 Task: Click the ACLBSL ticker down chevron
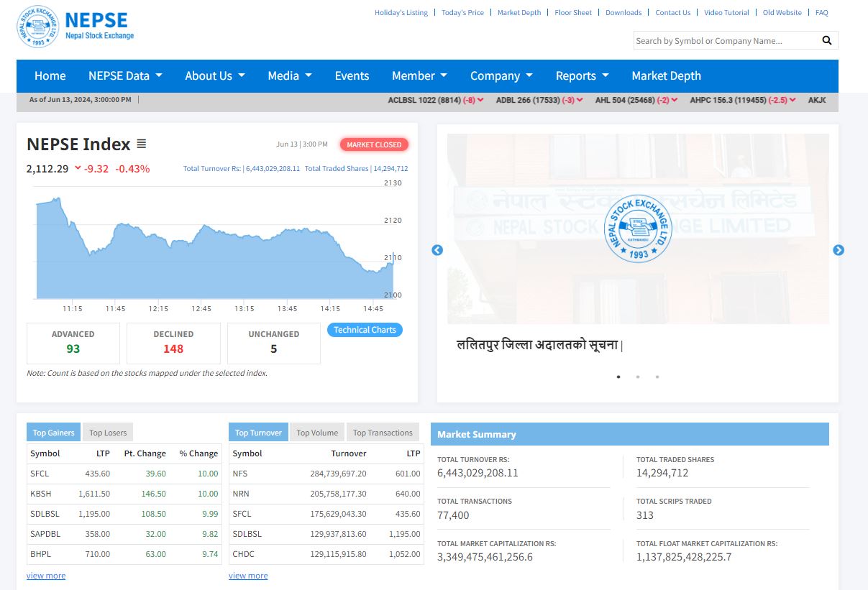(x=480, y=100)
